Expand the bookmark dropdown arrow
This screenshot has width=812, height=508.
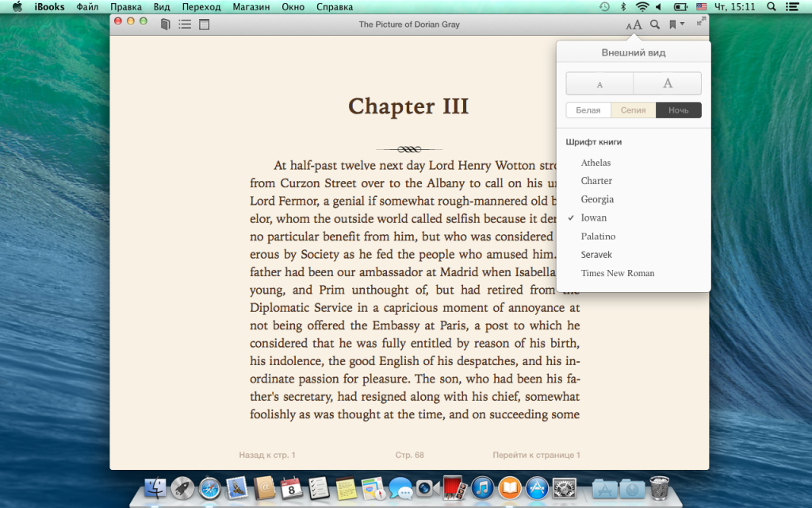click(682, 24)
